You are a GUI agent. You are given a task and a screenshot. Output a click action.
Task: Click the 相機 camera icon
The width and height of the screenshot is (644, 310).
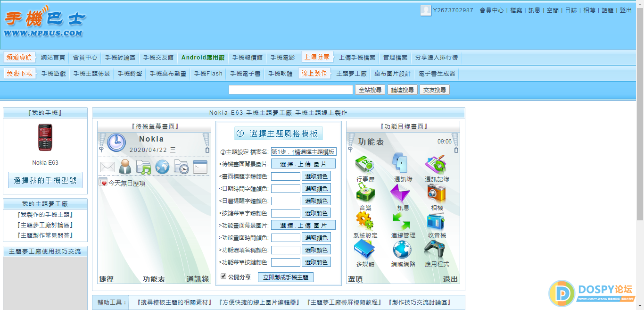click(437, 193)
